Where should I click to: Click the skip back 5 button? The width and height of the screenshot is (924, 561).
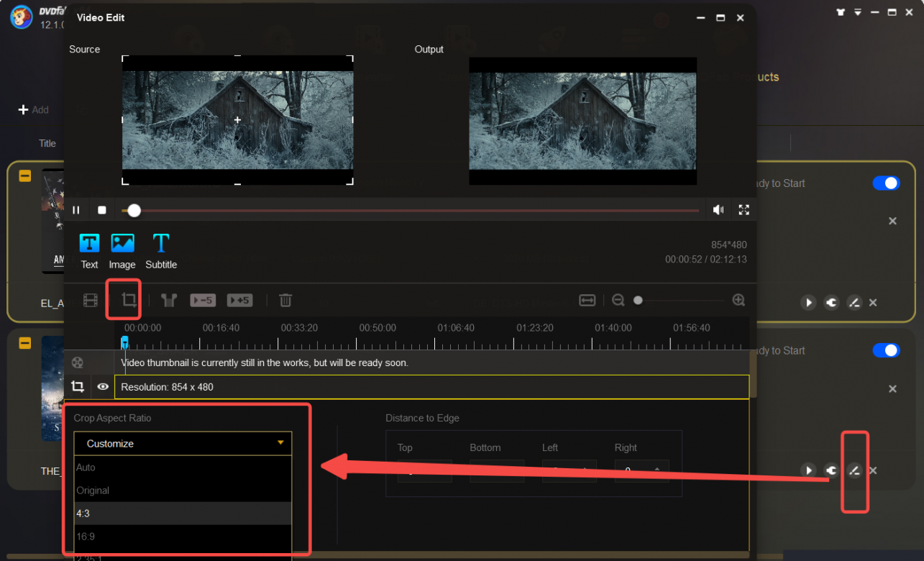click(x=203, y=300)
